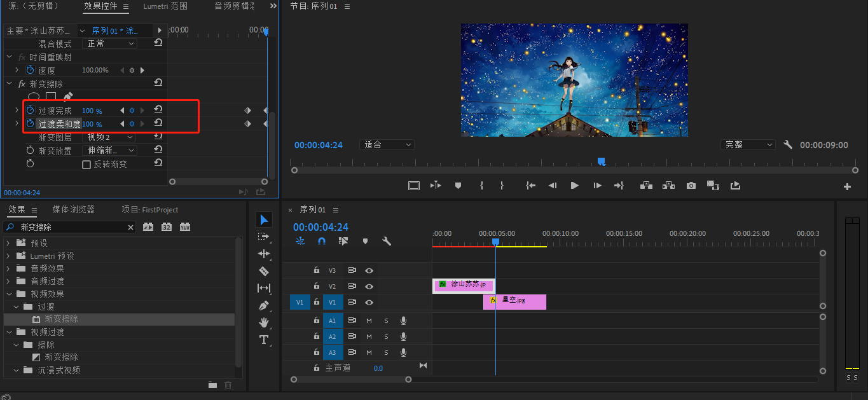
Task: Add marker in timeline header
Action: pyautogui.click(x=365, y=241)
